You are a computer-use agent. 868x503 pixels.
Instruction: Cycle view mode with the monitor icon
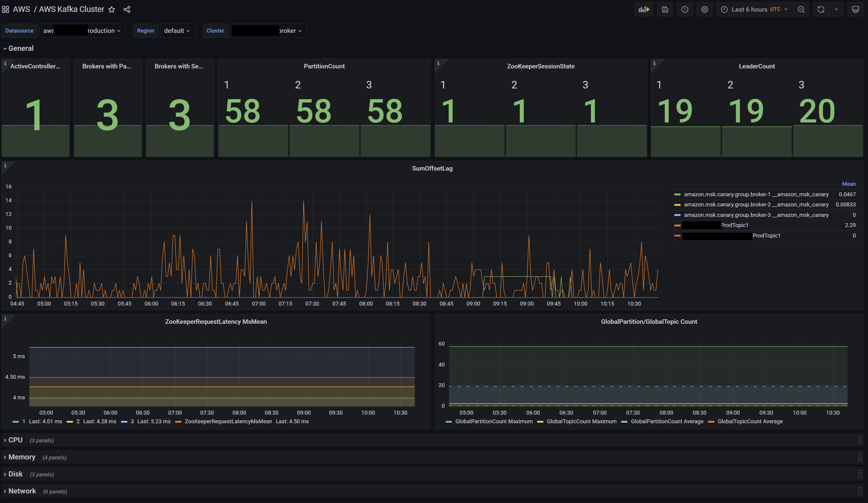tap(855, 9)
